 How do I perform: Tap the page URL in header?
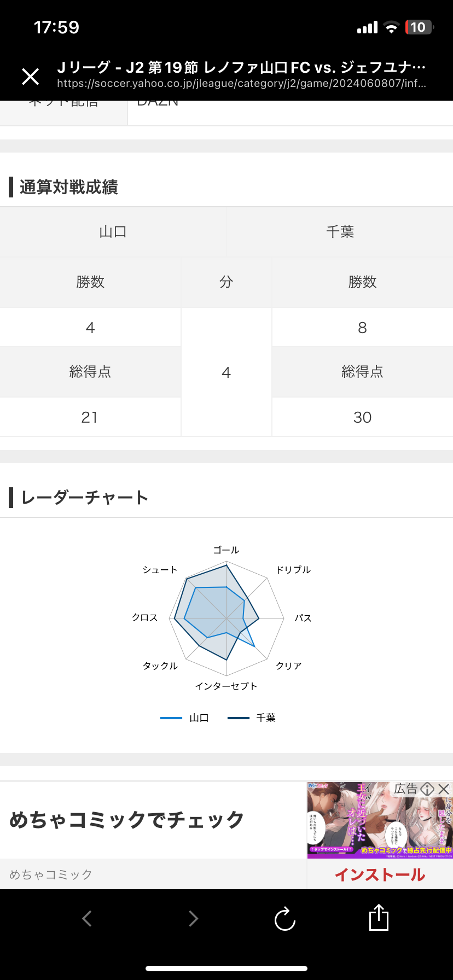241,84
